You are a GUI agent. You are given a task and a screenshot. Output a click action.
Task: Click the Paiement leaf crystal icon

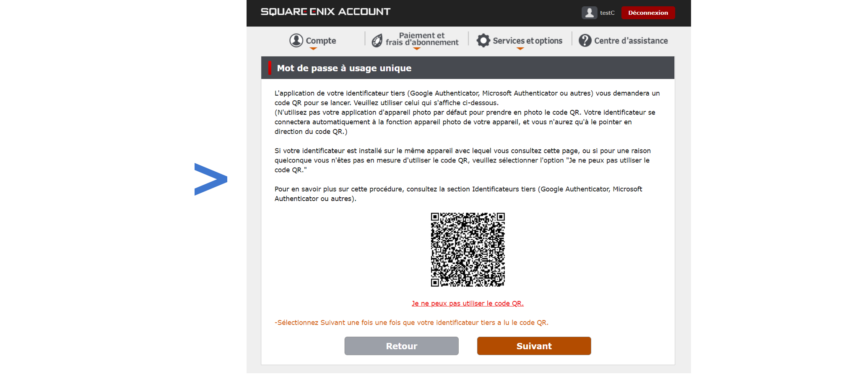377,40
